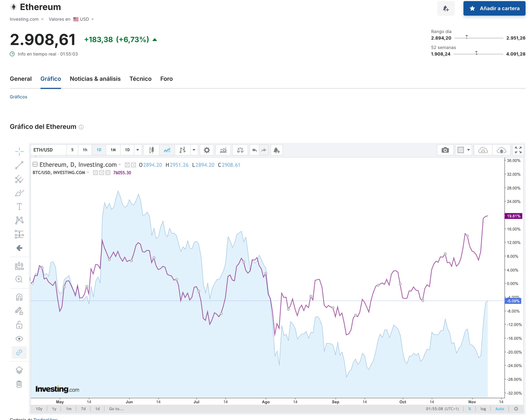This screenshot has height=420, width=531.
Task: Select the measure ruler tool
Action: [x=19, y=266]
